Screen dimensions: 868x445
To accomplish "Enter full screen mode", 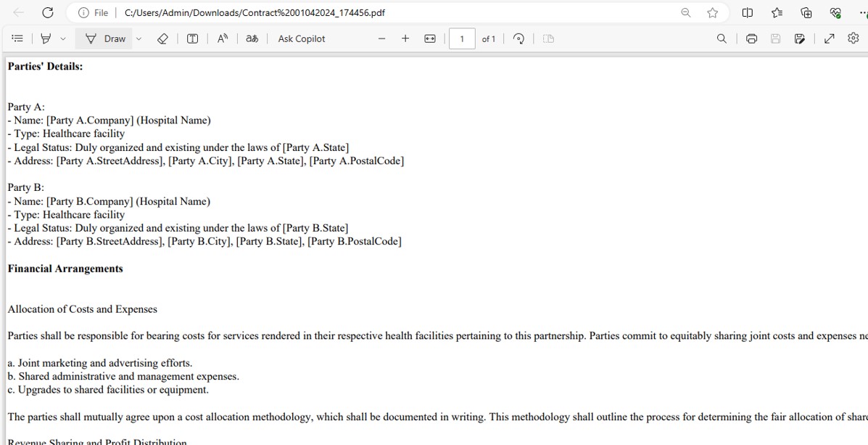I will 830,38.
